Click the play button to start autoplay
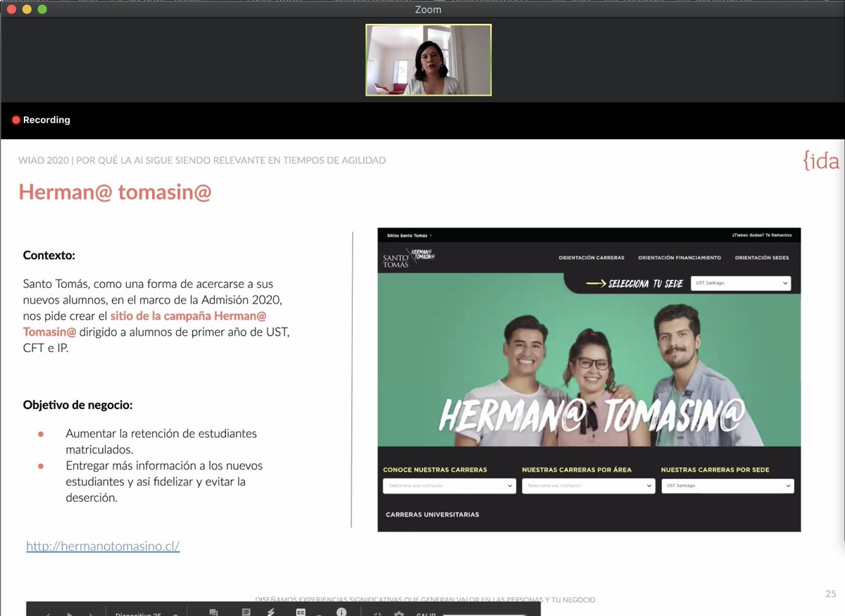The height and width of the screenshot is (616, 845). [x=68, y=612]
